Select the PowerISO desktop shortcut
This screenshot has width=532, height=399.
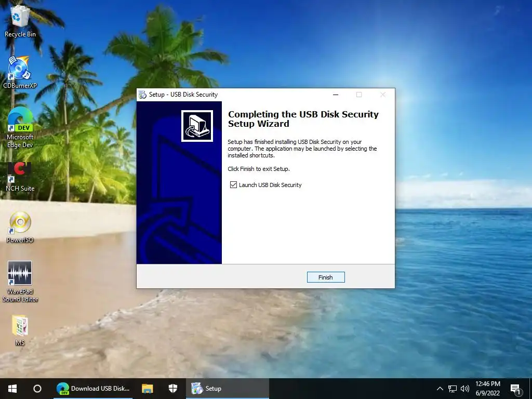pos(20,228)
